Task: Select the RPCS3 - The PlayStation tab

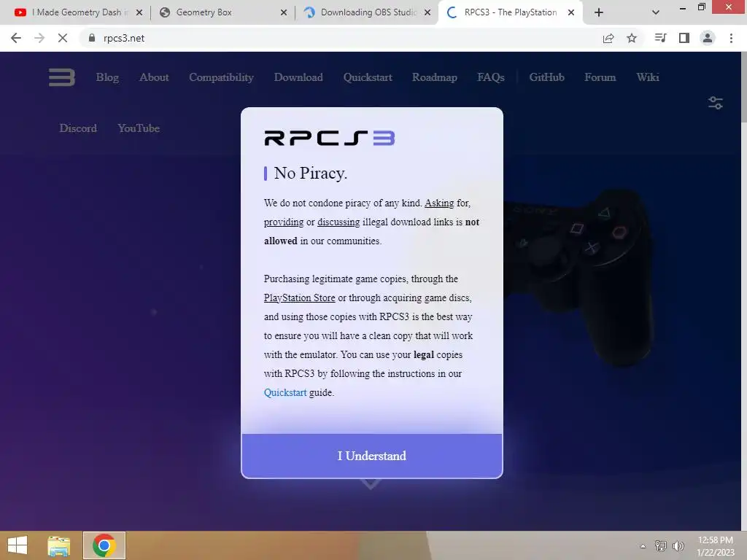Action: pos(510,13)
